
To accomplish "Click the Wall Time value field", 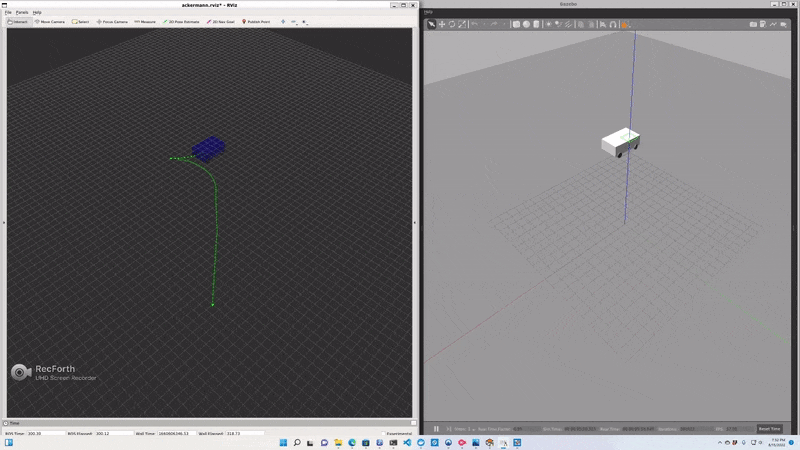I will (177, 433).
